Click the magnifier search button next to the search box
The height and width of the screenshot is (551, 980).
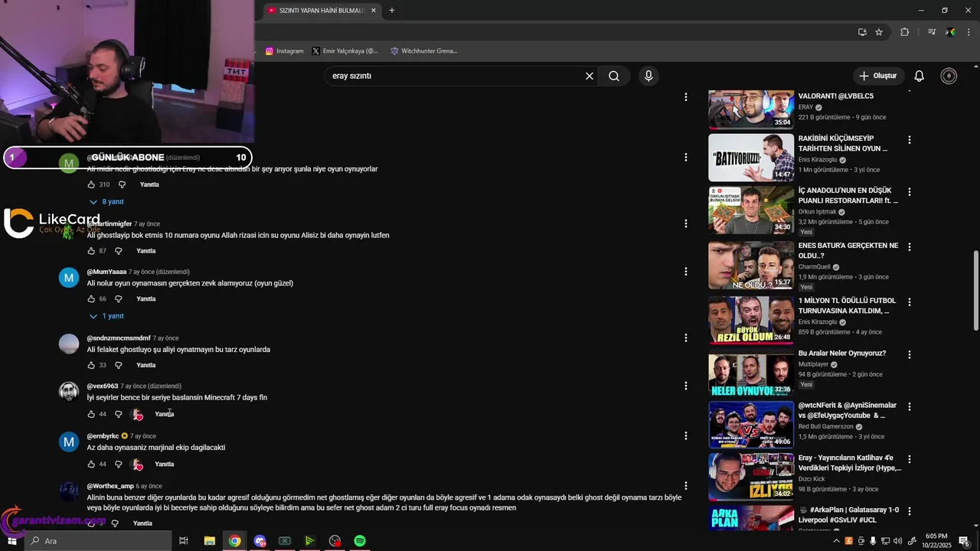[x=614, y=76]
